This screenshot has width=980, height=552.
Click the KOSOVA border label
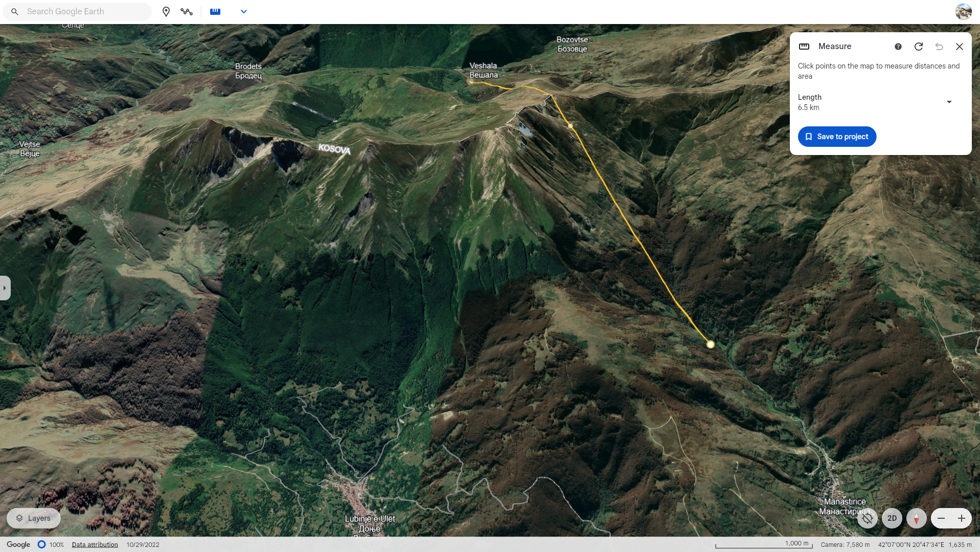[x=334, y=149]
